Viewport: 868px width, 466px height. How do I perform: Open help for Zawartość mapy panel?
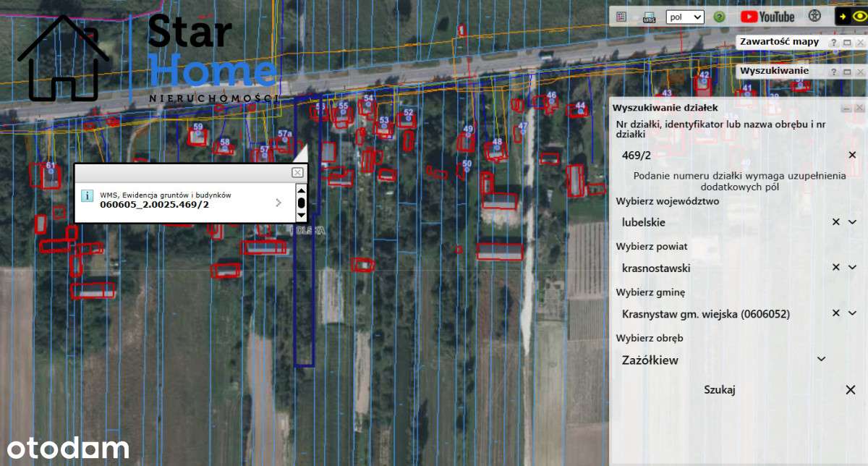(x=833, y=43)
